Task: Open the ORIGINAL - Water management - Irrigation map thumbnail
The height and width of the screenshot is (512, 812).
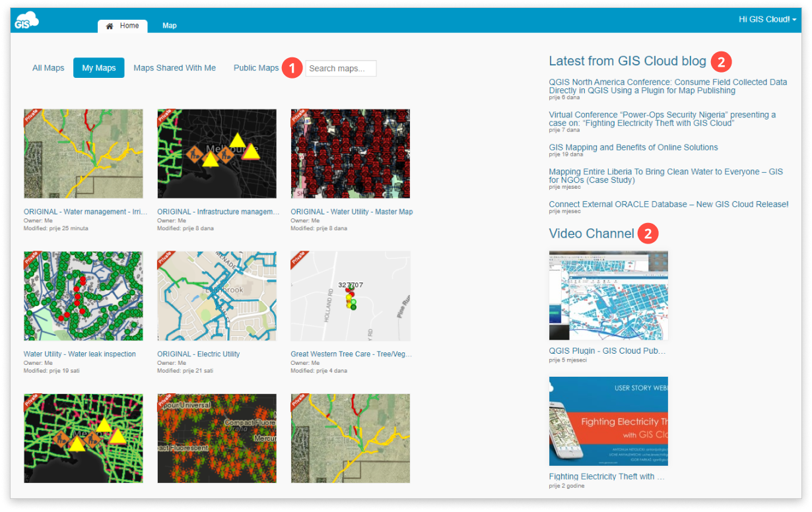Action: tap(83, 153)
